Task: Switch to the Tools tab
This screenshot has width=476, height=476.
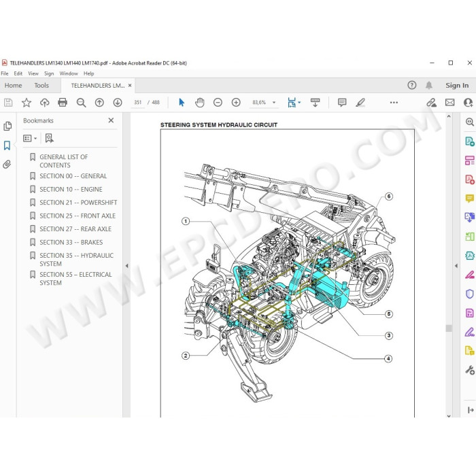Action: (41, 86)
